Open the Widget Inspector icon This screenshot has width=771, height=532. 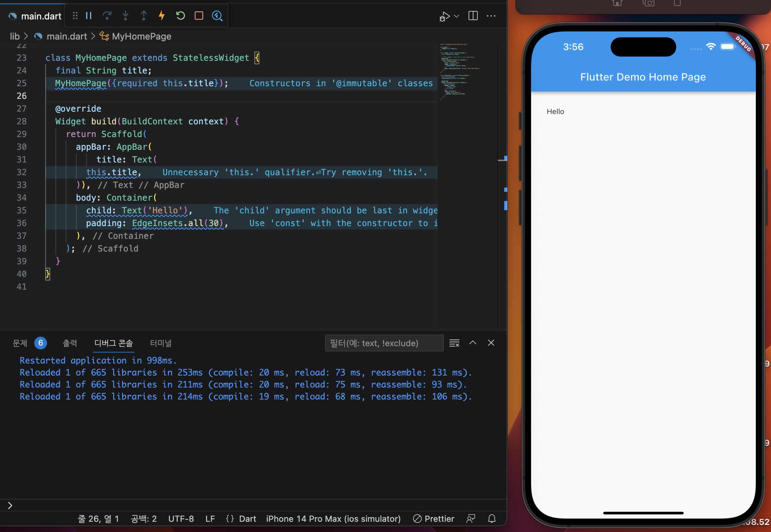[x=217, y=16]
